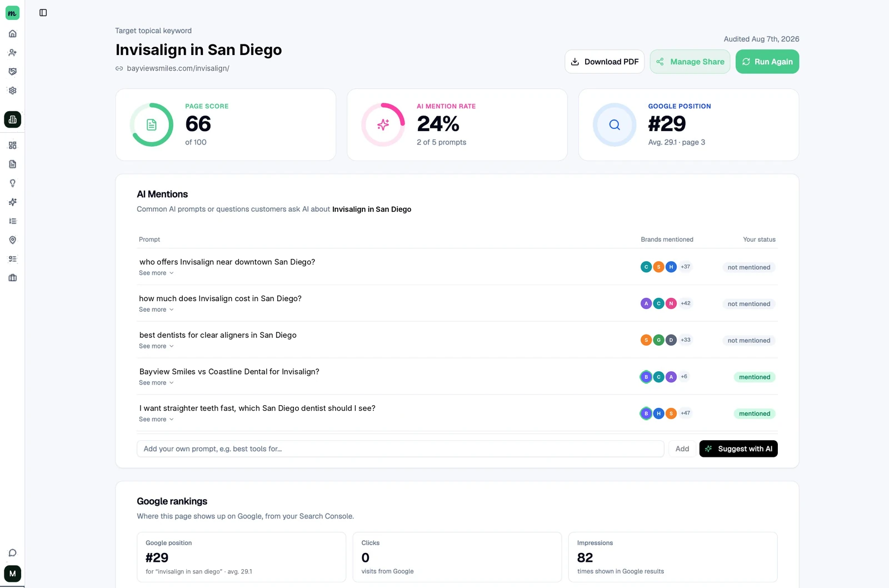This screenshot has height=588, width=889.
Task: Click the Run Again button
Action: [x=767, y=62]
